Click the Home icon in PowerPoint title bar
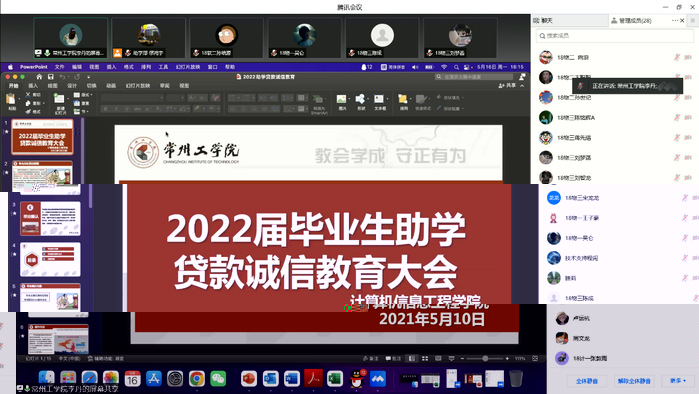The image size is (699, 394). (x=39, y=77)
